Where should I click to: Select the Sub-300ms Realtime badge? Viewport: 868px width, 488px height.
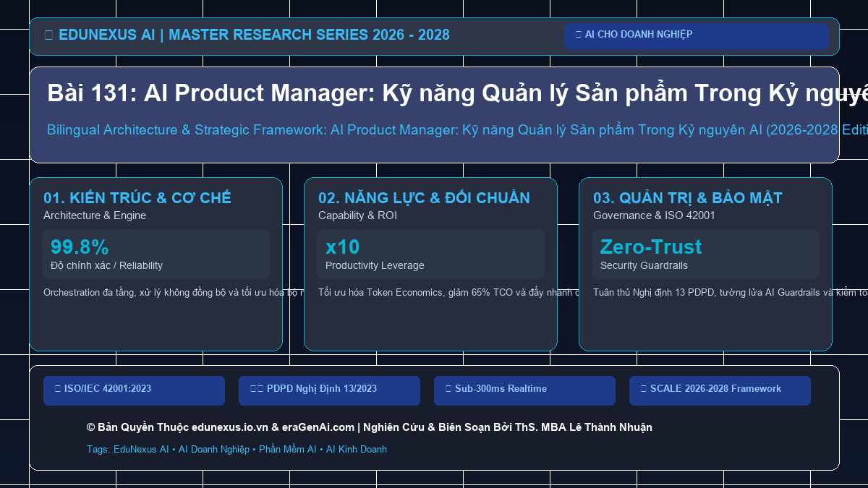pyautogui.click(x=524, y=390)
